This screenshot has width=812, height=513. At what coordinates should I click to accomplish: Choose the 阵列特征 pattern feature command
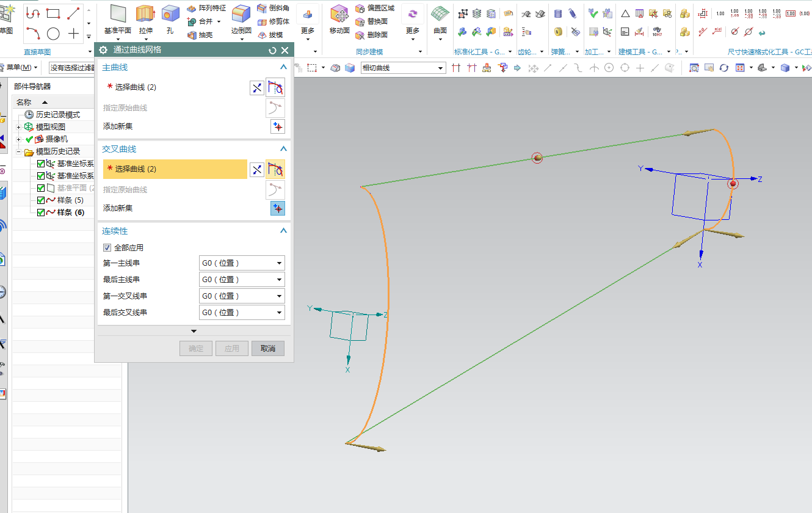click(x=206, y=8)
